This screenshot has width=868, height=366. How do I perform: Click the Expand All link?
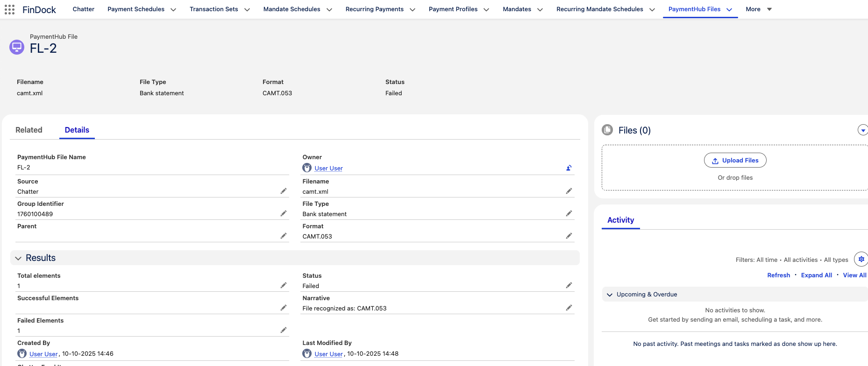[x=816, y=275]
